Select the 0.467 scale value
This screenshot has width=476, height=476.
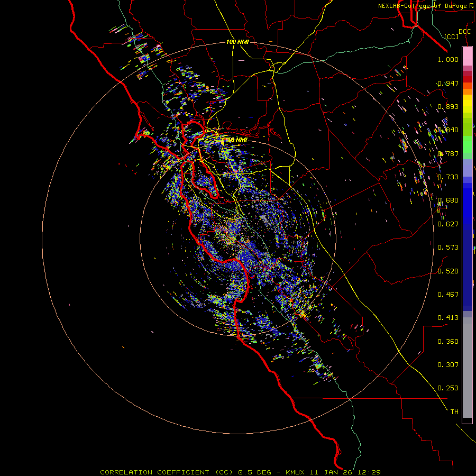tap(448, 295)
